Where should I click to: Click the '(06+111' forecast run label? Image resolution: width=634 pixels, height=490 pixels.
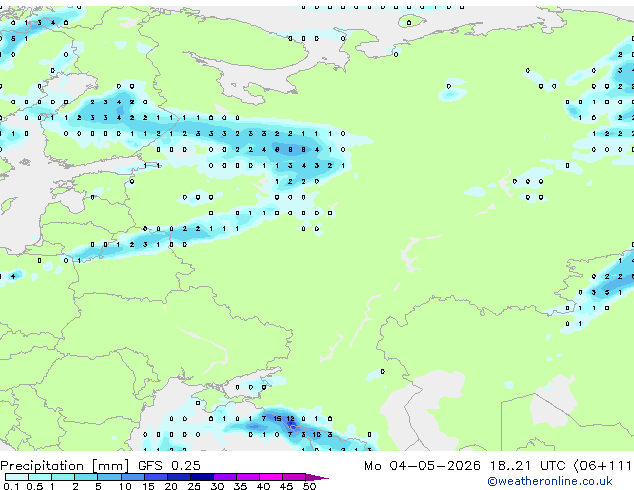click(x=603, y=466)
